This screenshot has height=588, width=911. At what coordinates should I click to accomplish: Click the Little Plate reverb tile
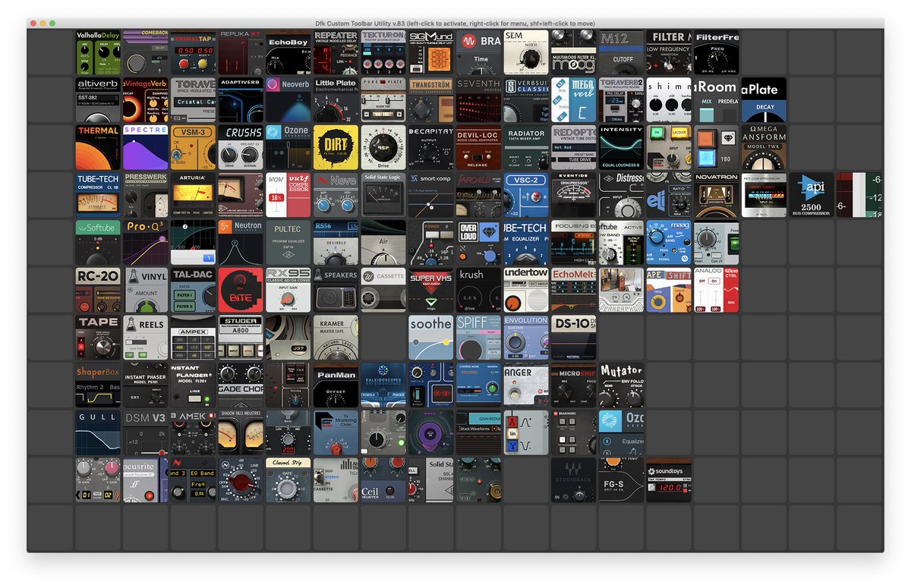pyautogui.click(x=336, y=99)
